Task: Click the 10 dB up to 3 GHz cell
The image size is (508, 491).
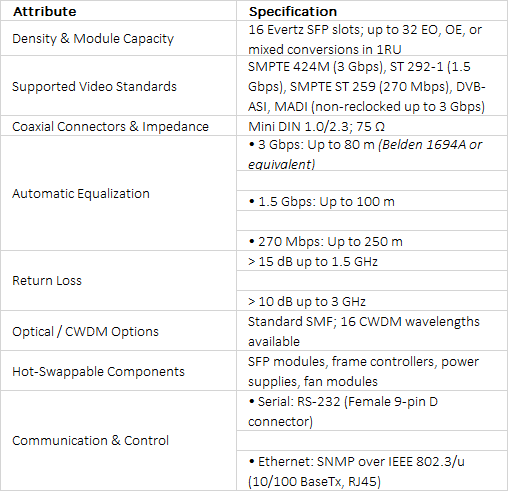Action: click(x=372, y=301)
